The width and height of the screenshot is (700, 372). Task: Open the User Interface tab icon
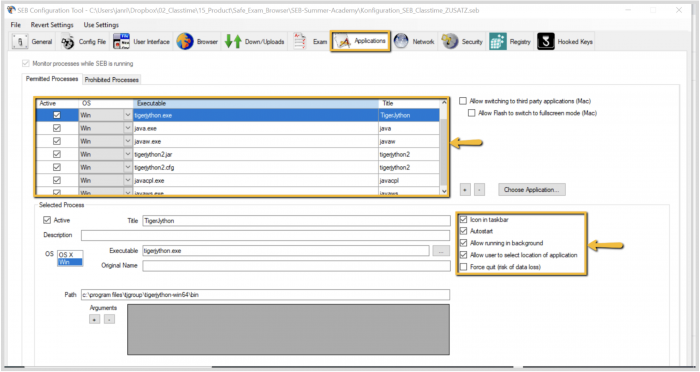pos(121,42)
